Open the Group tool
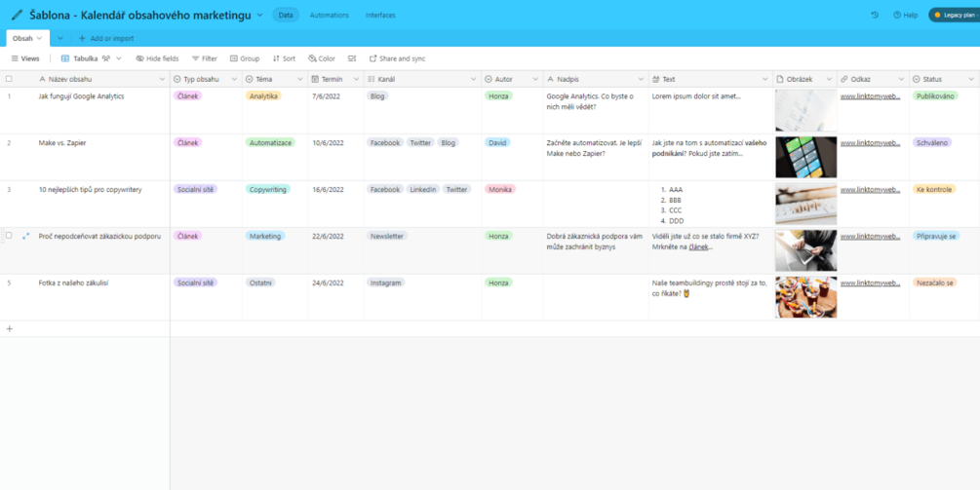Viewport: 980px width, 490px height. click(x=245, y=58)
